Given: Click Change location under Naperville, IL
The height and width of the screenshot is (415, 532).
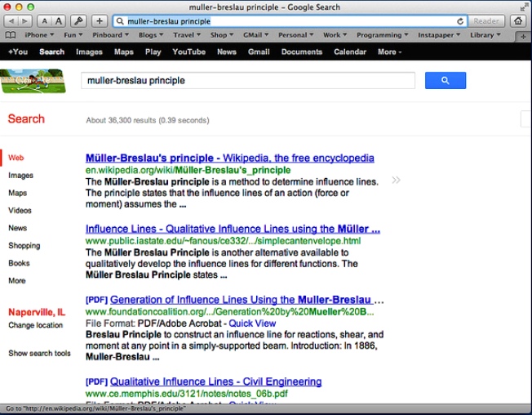Looking at the screenshot, I should pyautogui.click(x=36, y=325).
